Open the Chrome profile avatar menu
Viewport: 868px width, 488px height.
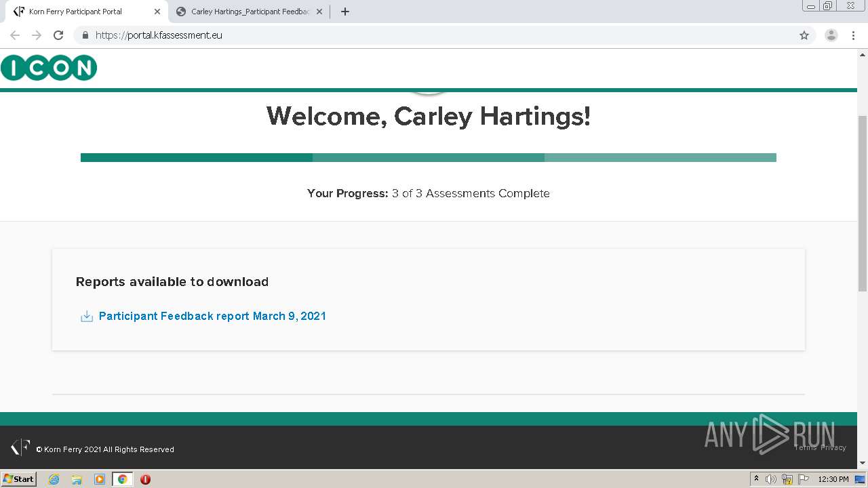pyautogui.click(x=831, y=35)
